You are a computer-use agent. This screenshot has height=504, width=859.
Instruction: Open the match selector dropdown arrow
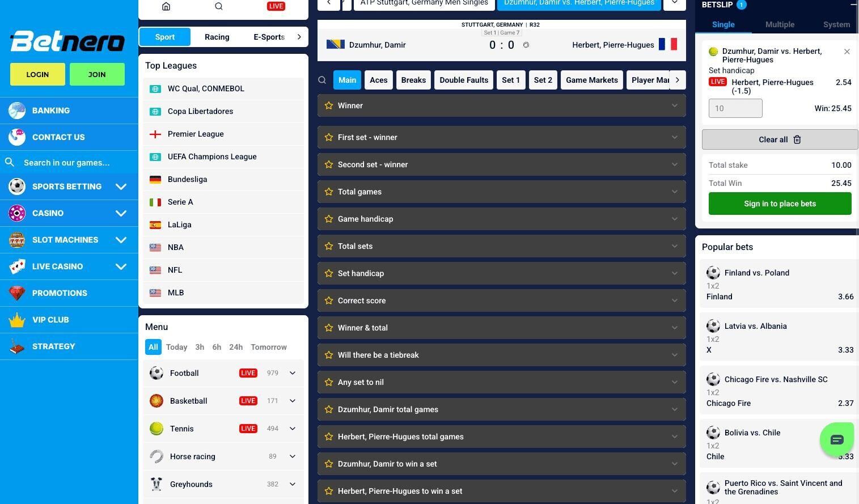(x=674, y=3)
